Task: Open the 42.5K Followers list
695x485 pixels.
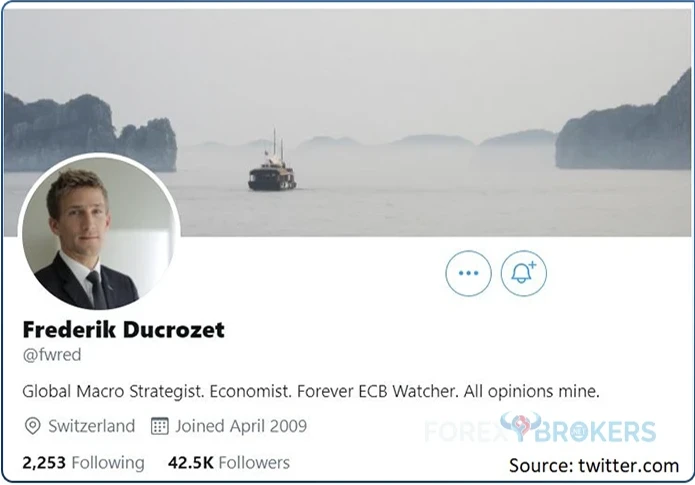Action: [x=229, y=462]
